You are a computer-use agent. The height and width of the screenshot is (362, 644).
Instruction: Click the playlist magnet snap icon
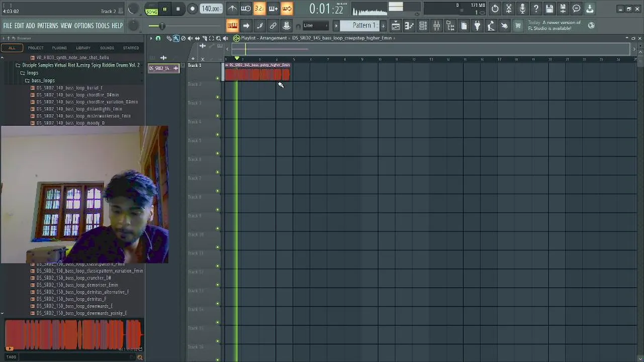pyautogui.click(x=158, y=38)
